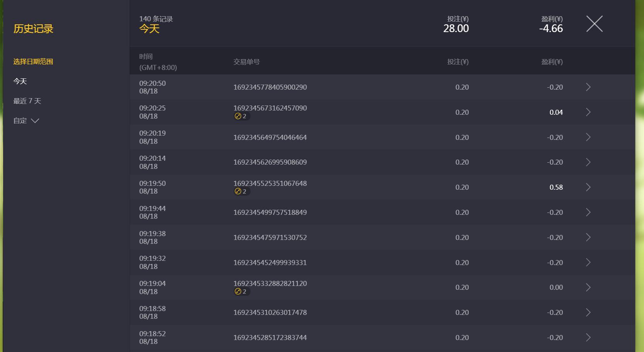
Task: Click the free-spin badge under transaction 1692345525351067648
Action: click(242, 191)
